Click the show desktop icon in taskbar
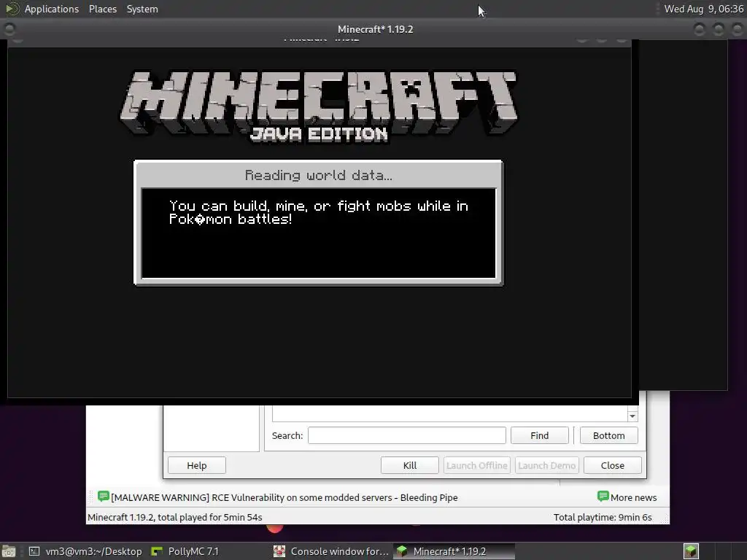The height and width of the screenshot is (560, 747). coord(9,551)
